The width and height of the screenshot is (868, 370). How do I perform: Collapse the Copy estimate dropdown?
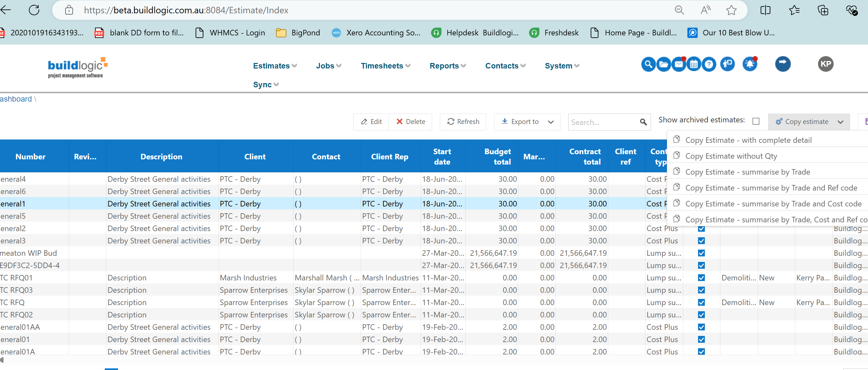point(840,122)
